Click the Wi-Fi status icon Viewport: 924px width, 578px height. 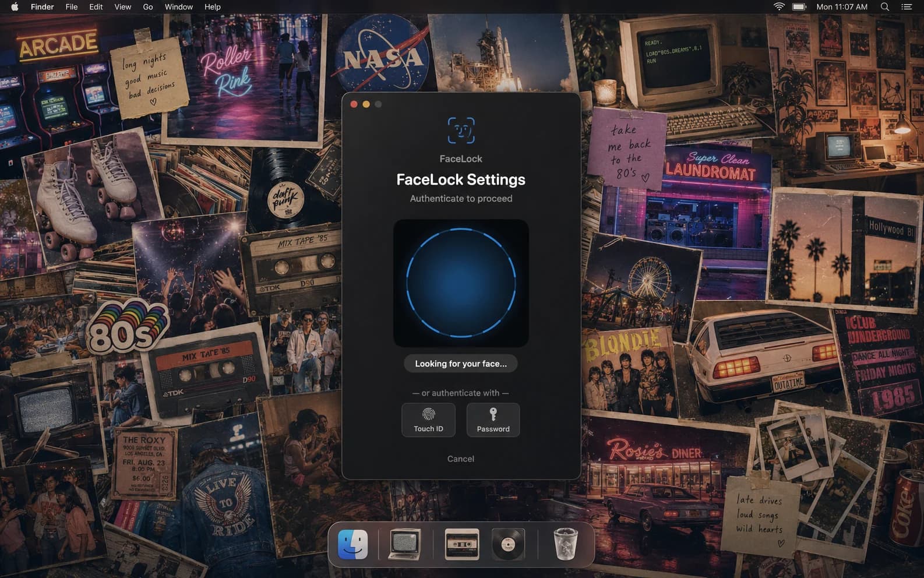pyautogui.click(x=779, y=7)
